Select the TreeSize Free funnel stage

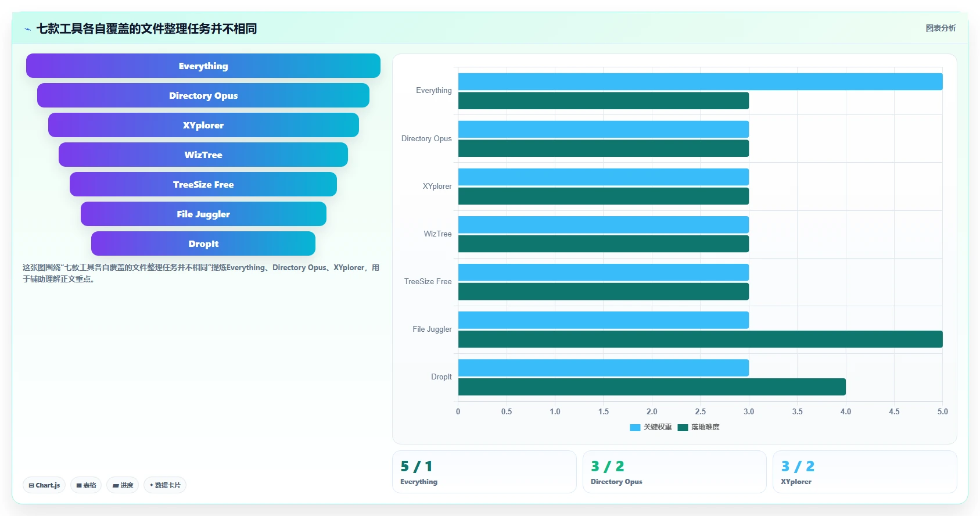[x=203, y=184]
